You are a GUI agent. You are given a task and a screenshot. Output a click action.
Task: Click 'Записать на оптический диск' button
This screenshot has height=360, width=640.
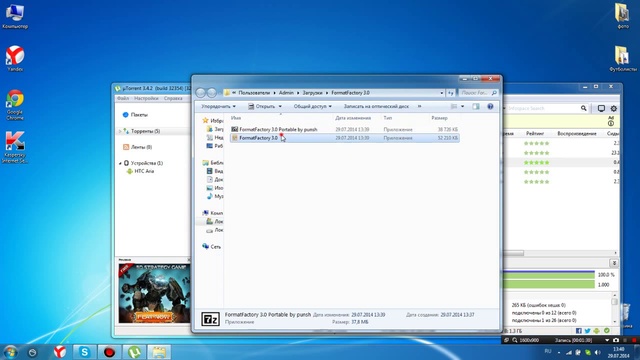pyautogui.click(x=376, y=107)
